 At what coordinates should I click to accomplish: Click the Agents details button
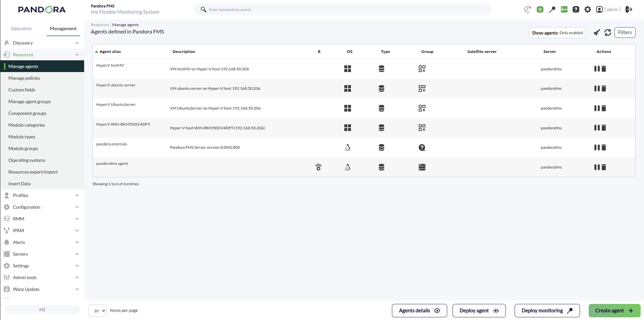pyautogui.click(x=419, y=311)
